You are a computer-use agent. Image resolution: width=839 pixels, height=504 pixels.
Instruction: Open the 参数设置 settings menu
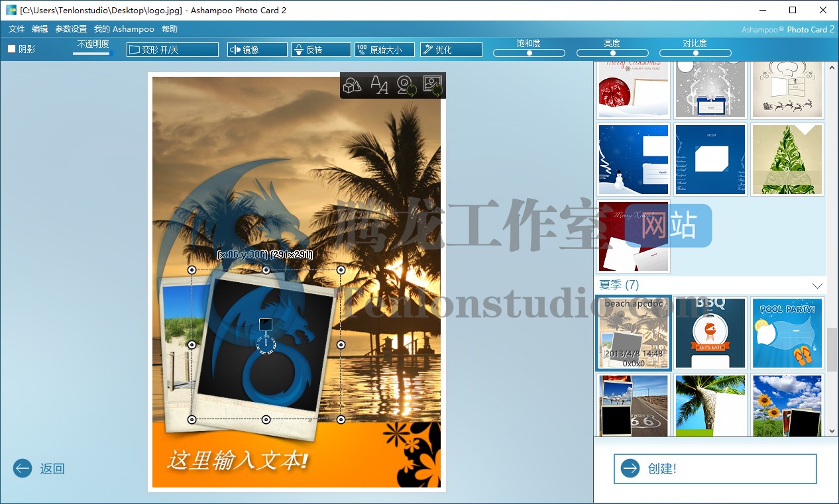tap(70, 28)
